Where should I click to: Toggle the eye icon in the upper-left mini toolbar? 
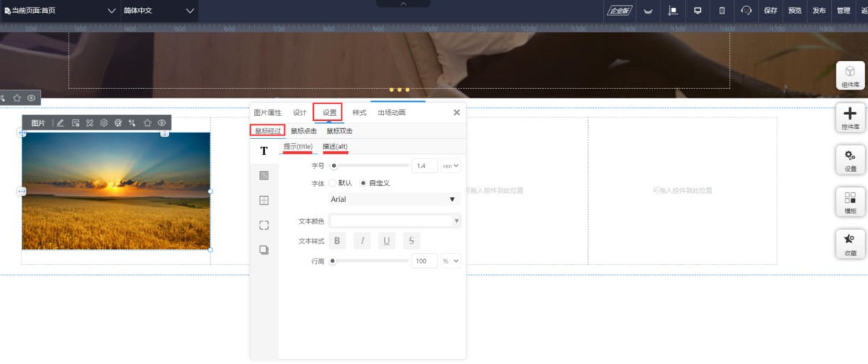31,97
